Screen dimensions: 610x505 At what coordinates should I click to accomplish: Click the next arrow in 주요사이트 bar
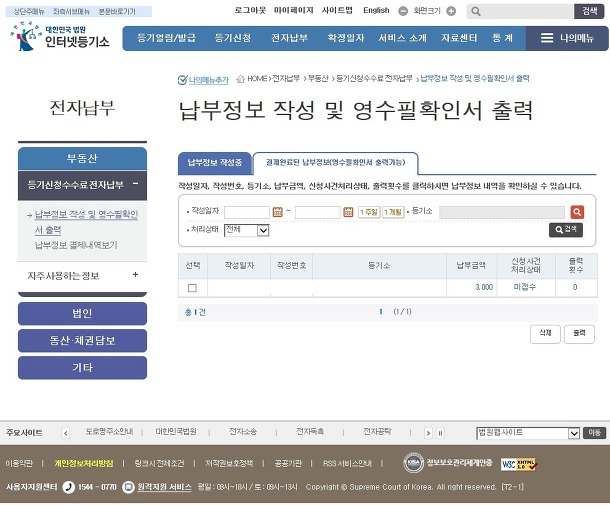pyautogui.click(x=428, y=433)
